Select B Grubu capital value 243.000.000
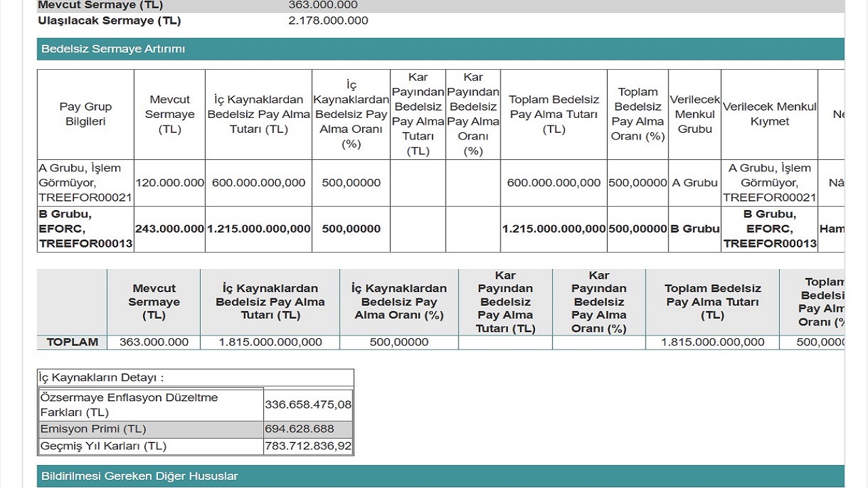The image size is (868, 488). pyautogui.click(x=170, y=229)
